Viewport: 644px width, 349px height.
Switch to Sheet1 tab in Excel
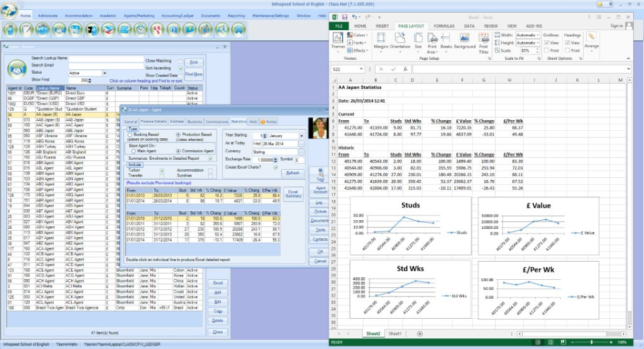394,334
